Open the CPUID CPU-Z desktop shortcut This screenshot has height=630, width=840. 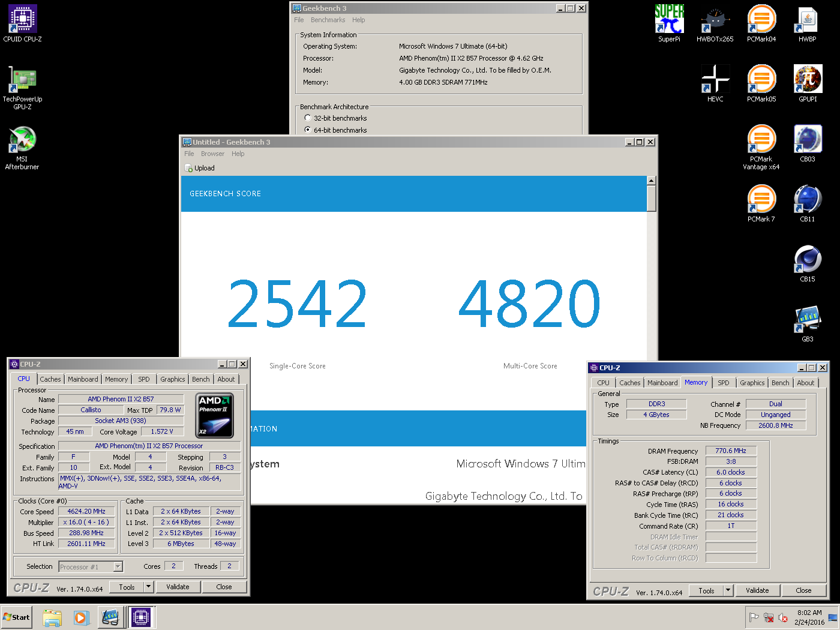(x=22, y=23)
